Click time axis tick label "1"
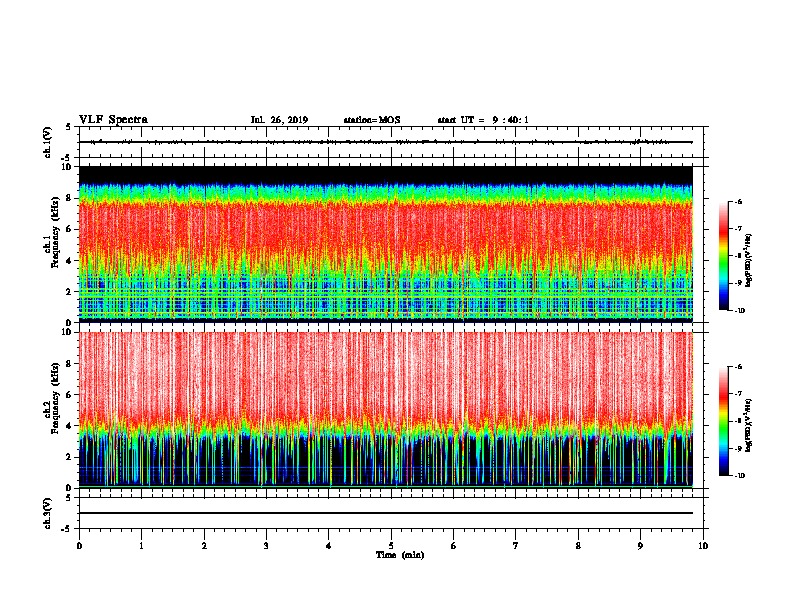This screenshot has height=612, width=792. [141, 546]
